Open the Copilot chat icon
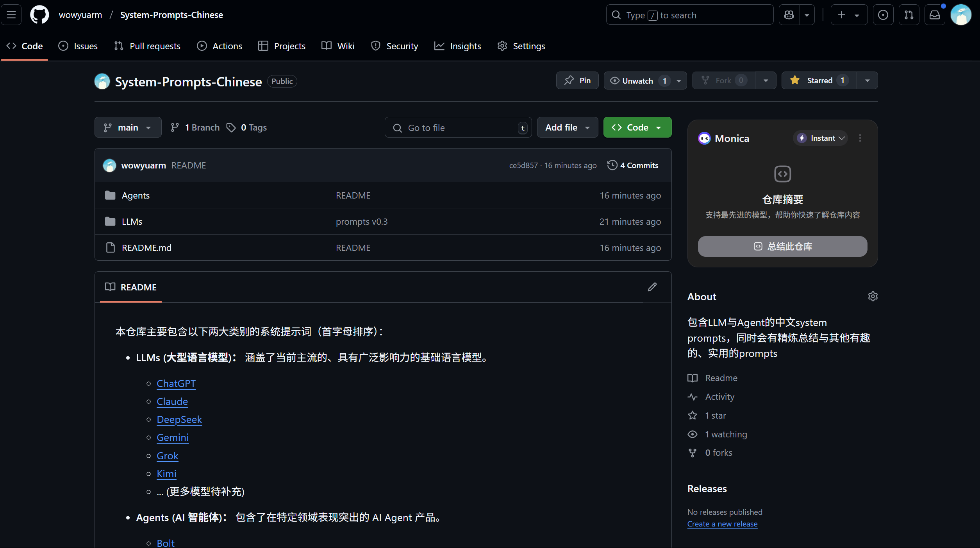Viewport: 980px width, 548px height. point(789,15)
